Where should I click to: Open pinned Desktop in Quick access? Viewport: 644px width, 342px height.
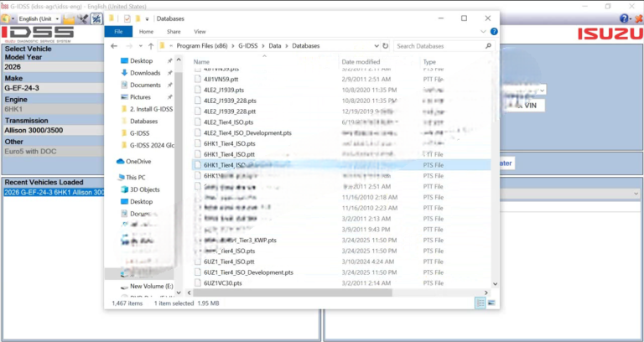pos(141,60)
